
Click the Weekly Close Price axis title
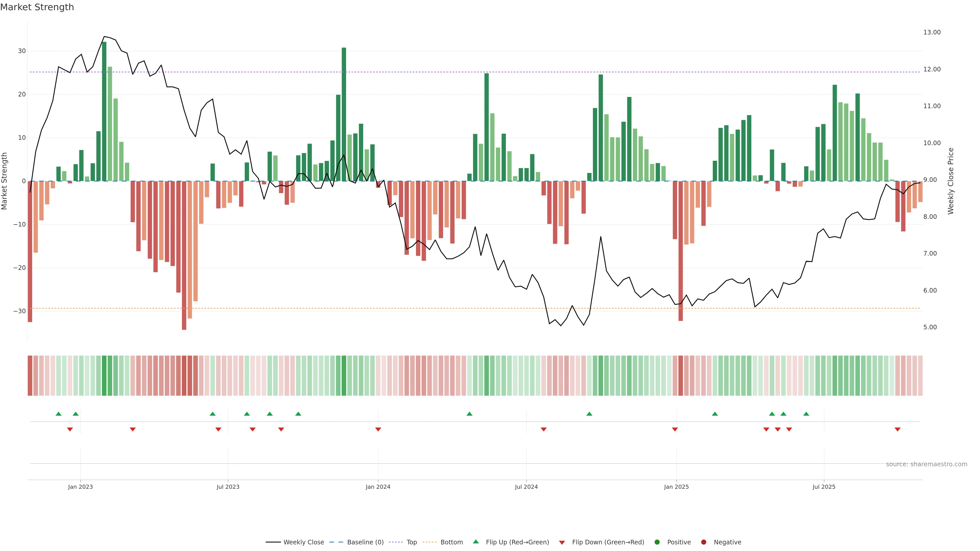click(951, 181)
